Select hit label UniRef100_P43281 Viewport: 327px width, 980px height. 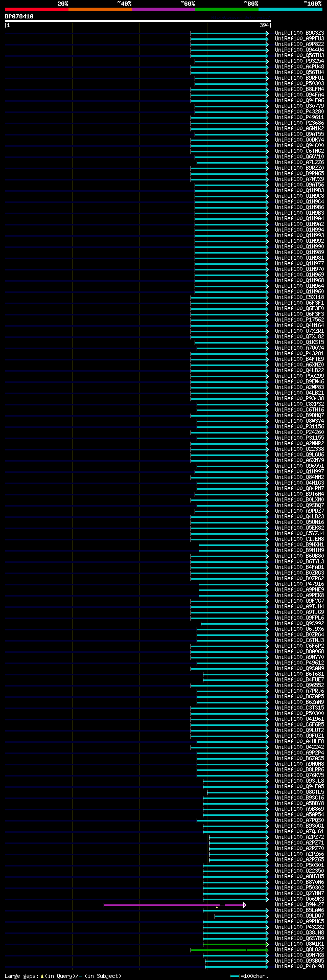pyautogui.click(x=299, y=353)
